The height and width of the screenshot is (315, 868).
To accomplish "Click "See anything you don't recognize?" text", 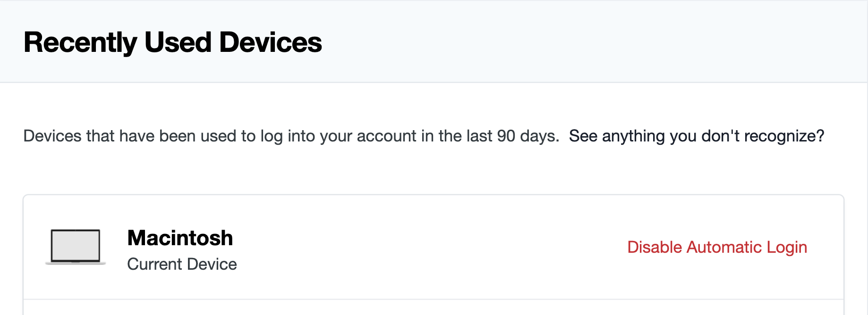I will tap(696, 136).
